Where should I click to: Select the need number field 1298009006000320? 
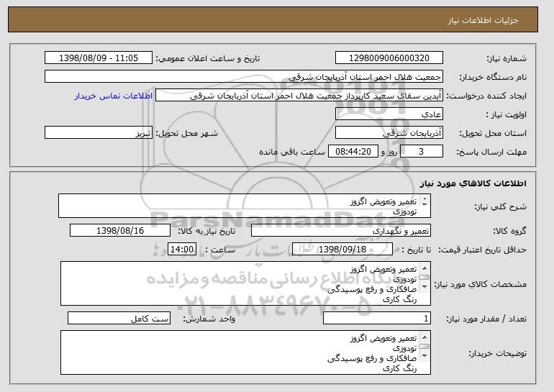coord(389,58)
